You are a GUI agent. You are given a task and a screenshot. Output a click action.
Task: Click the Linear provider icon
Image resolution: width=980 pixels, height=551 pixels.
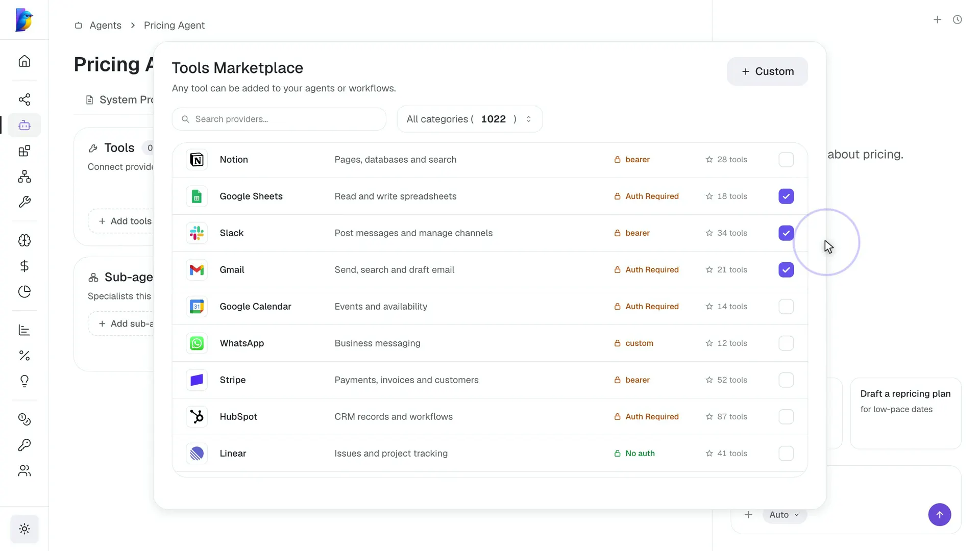(x=197, y=454)
